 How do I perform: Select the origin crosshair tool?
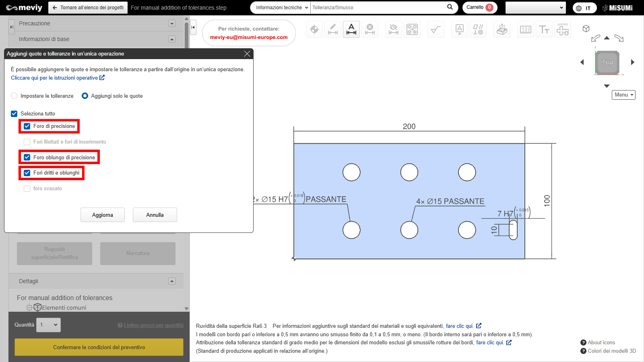[314, 29]
